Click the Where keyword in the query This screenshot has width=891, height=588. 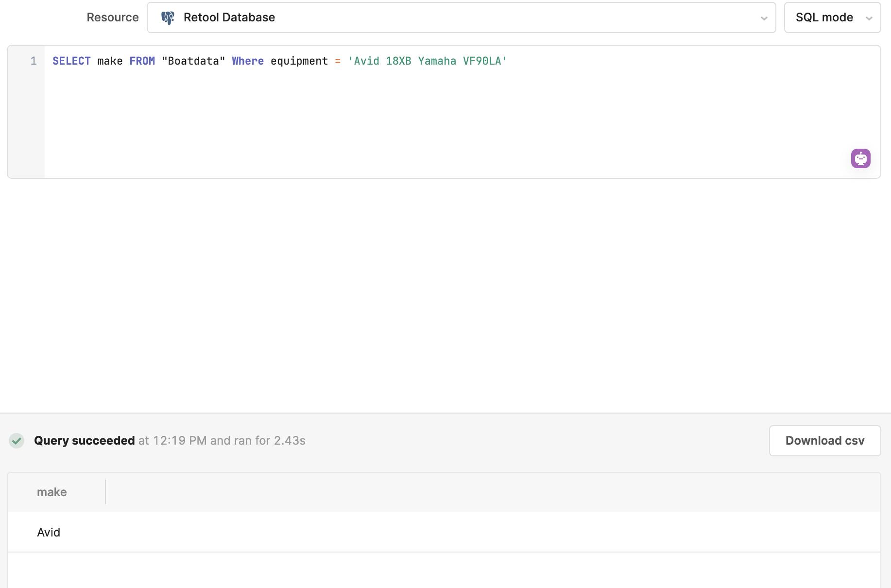click(x=248, y=61)
